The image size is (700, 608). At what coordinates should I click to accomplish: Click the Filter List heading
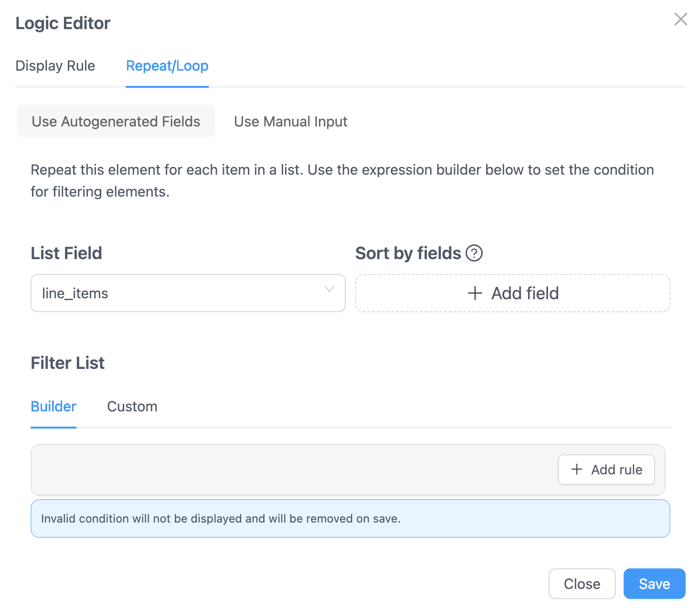[68, 363]
